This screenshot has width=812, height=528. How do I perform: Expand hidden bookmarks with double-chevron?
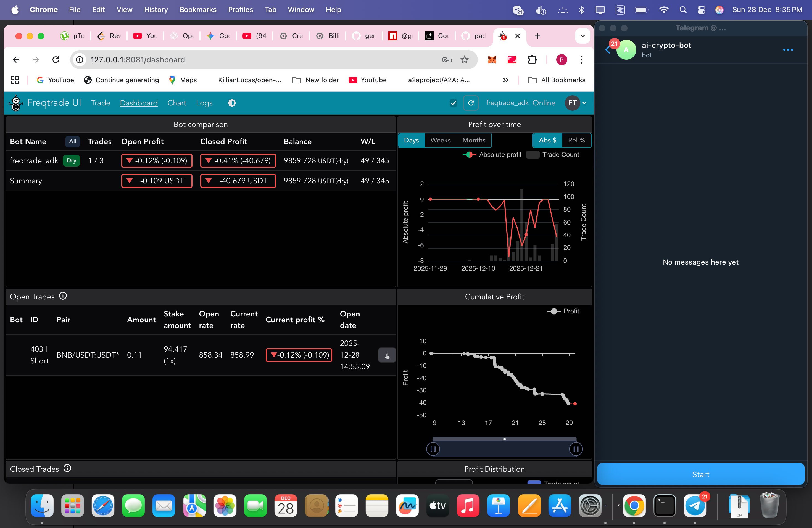(x=506, y=80)
